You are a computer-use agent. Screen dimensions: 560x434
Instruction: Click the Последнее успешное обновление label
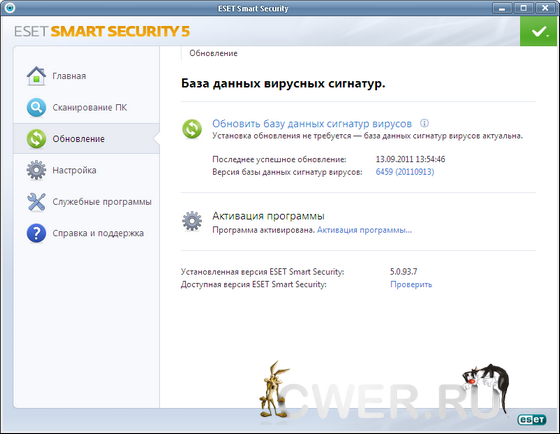pos(279,159)
